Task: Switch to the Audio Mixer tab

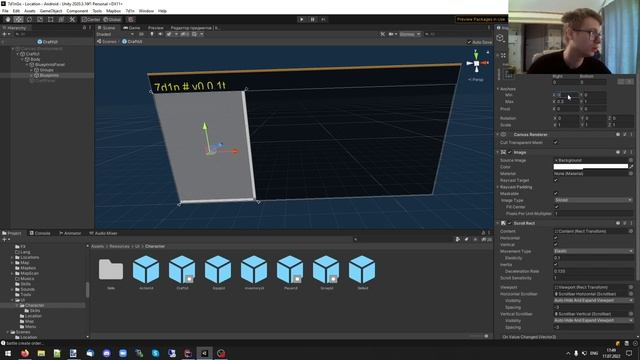Action: (104, 233)
